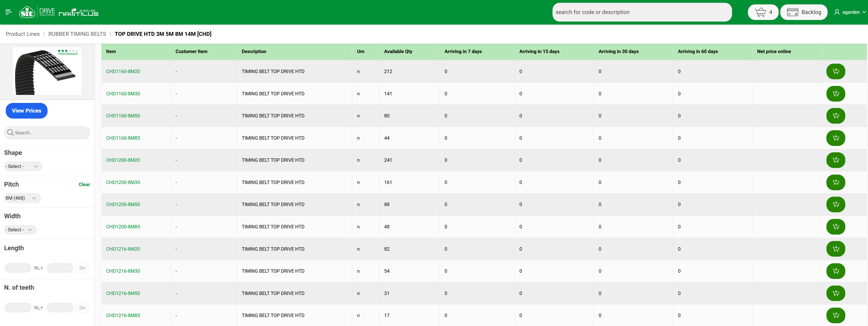868x326 pixels.
Task: Open the hamburger menu icon
Action: [9, 12]
